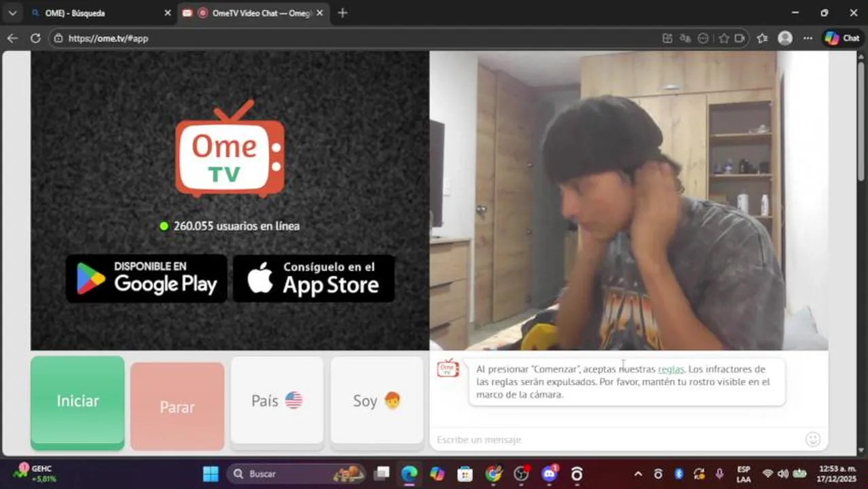Click the Google Play download badge
This screenshot has width=868, height=489.
click(146, 278)
